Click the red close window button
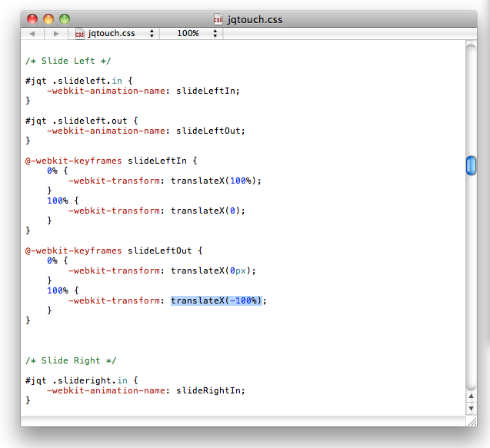490x448 pixels. (x=32, y=19)
